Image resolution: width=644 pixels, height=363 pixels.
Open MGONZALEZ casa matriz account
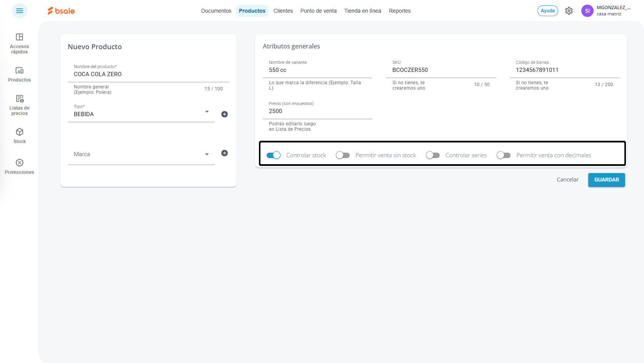pyautogui.click(x=614, y=11)
